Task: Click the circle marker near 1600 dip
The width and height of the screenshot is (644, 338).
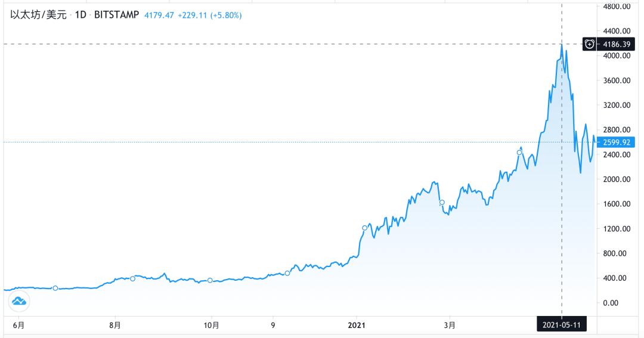Action: click(x=442, y=203)
